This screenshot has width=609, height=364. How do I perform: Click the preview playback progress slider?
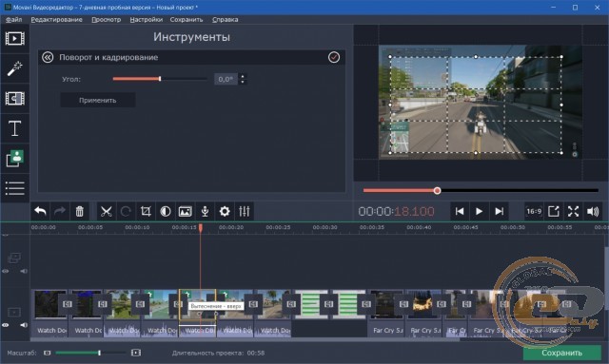(x=481, y=190)
